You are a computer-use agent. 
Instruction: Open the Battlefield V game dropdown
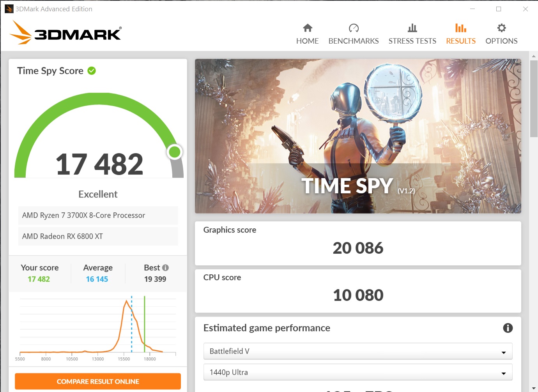[x=358, y=351]
